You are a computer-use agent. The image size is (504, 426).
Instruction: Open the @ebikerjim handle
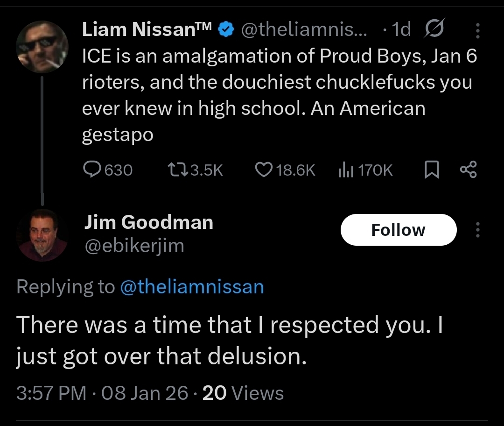pyautogui.click(x=134, y=246)
